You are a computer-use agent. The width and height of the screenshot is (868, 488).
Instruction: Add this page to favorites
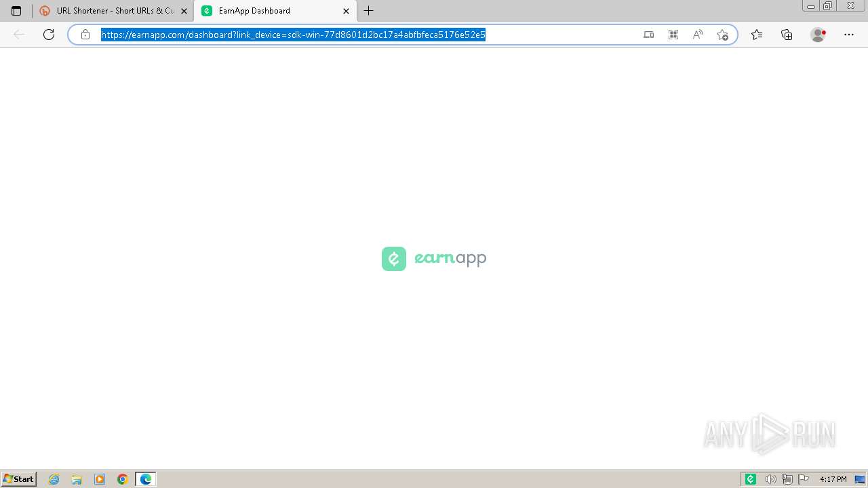point(722,35)
